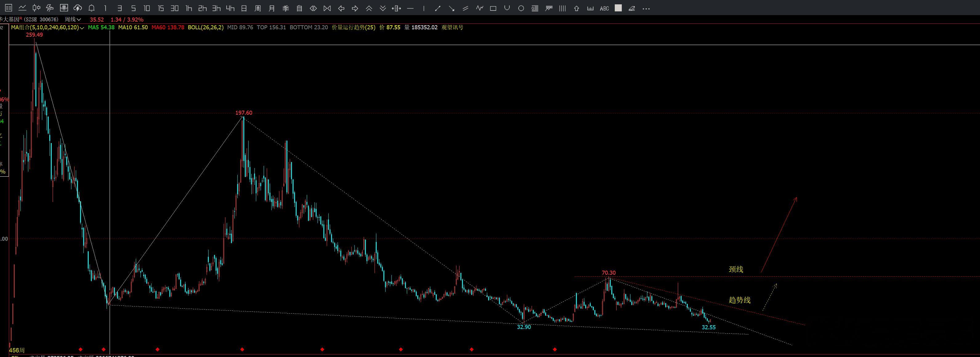
Task: Click the right arrow navigation icon
Action: click(355, 8)
